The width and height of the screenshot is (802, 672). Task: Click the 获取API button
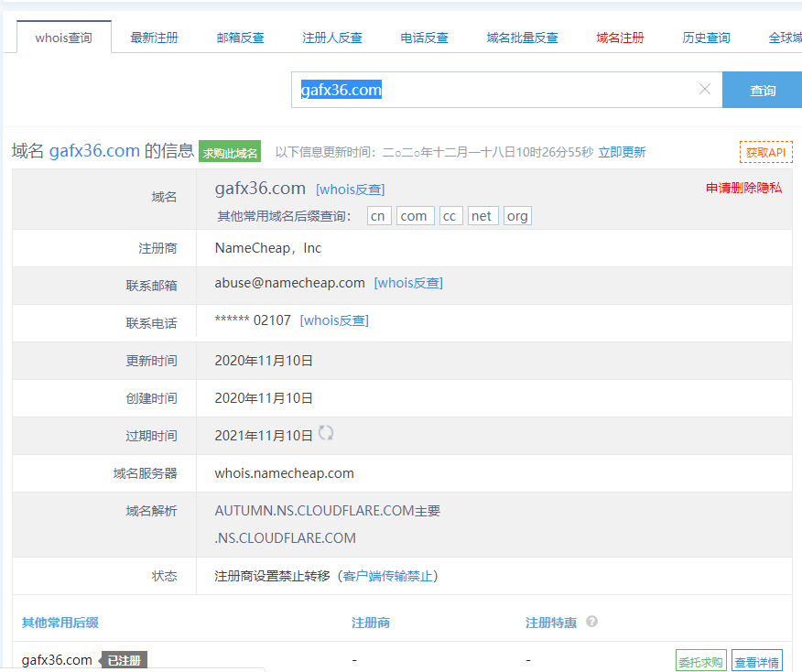pos(765,152)
